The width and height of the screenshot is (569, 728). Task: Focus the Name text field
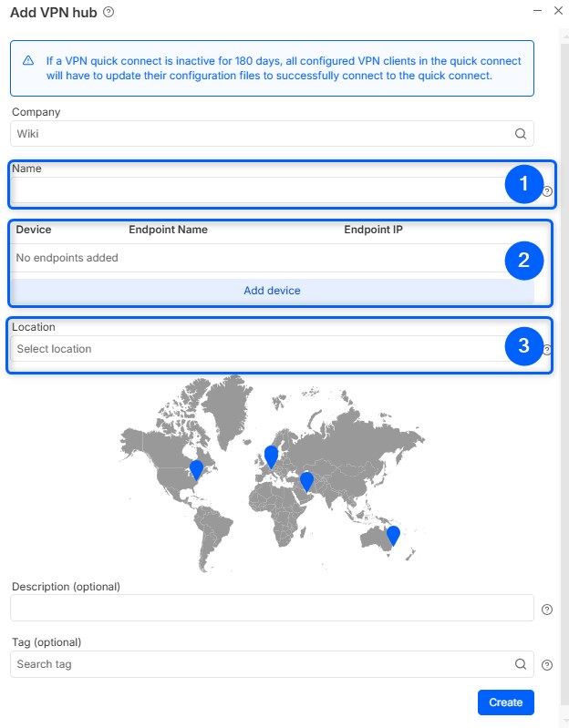click(255, 190)
